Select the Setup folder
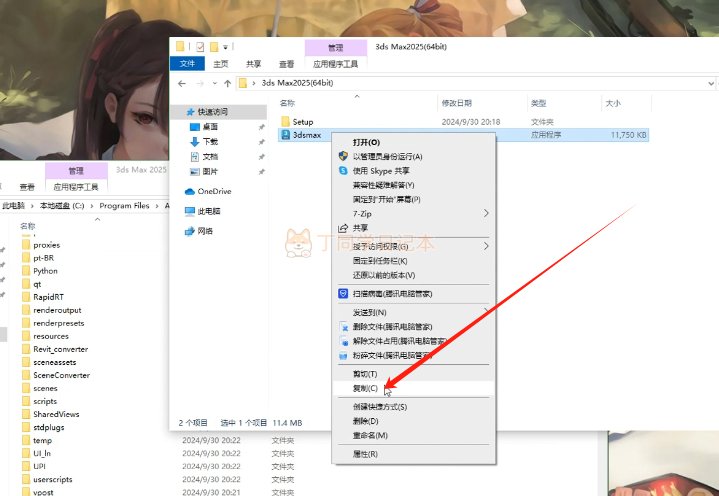The height and width of the screenshot is (496, 719). tap(303, 121)
